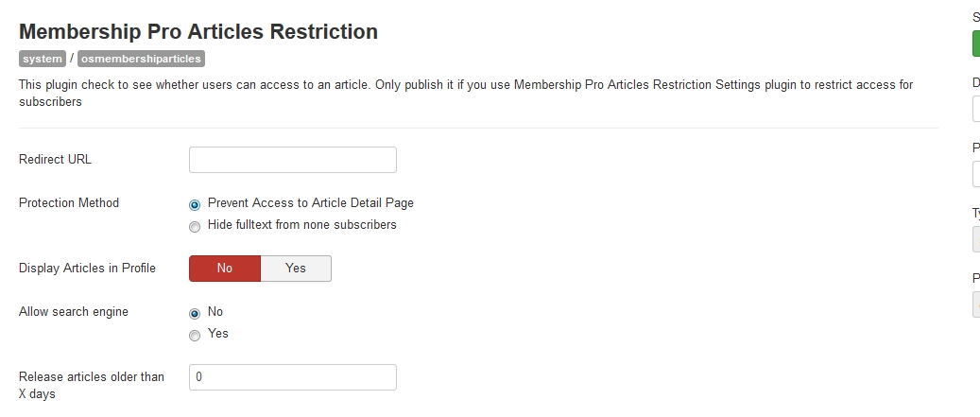Screen dimensions: 980x417
Task: Click the Display Articles in Profile label
Action: (87, 269)
